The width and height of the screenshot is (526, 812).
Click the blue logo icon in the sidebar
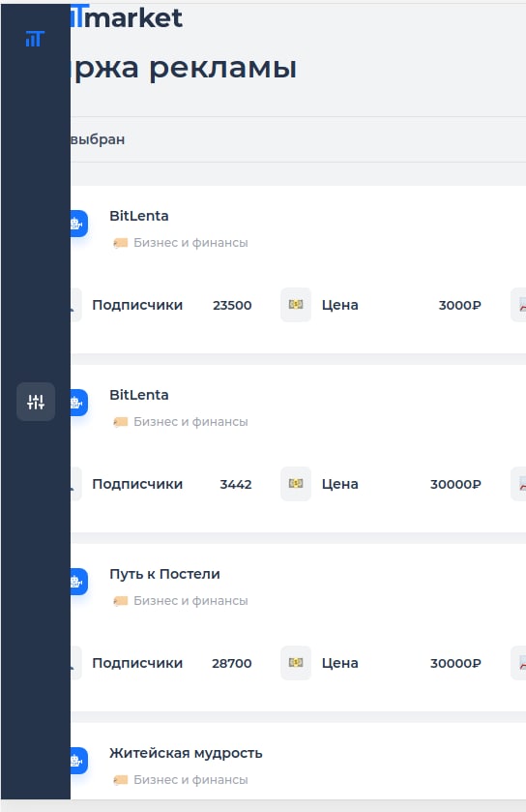click(x=35, y=39)
